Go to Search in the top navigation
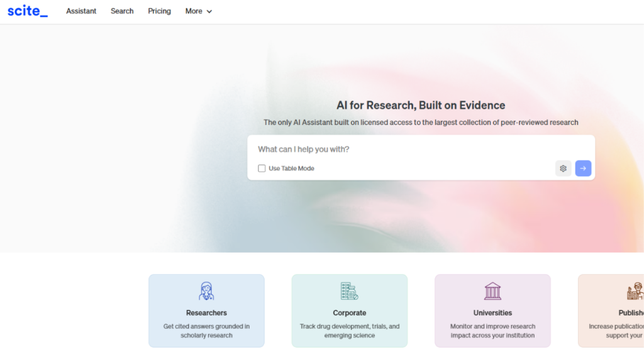 click(x=122, y=11)
